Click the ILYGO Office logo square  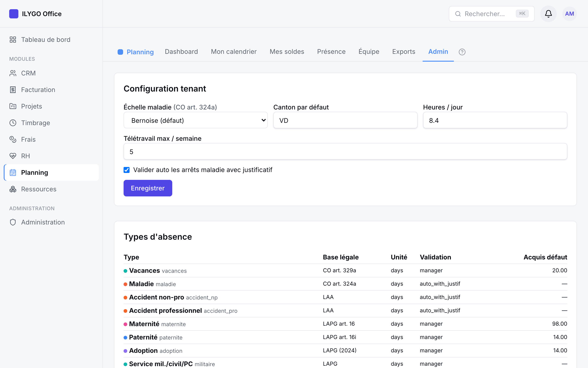click(x=14, y=14)
